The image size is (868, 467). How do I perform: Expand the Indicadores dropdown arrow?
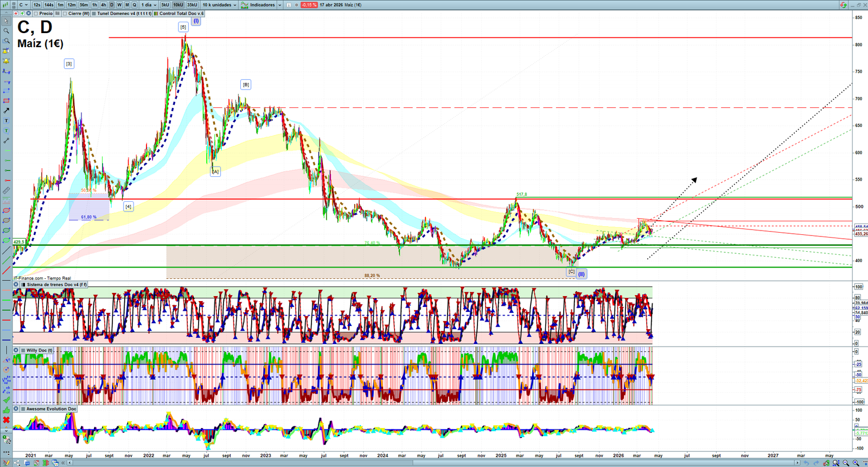279,5
